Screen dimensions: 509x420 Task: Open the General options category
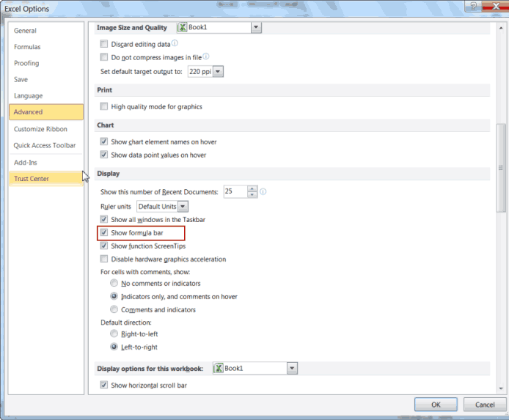coord(46,31)
